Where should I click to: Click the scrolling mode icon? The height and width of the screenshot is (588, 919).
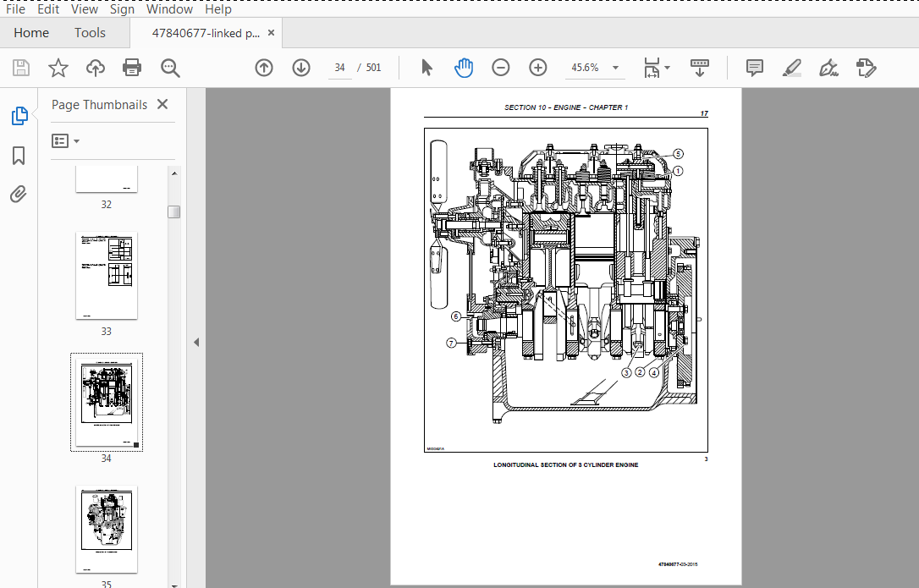pos(700,68)
